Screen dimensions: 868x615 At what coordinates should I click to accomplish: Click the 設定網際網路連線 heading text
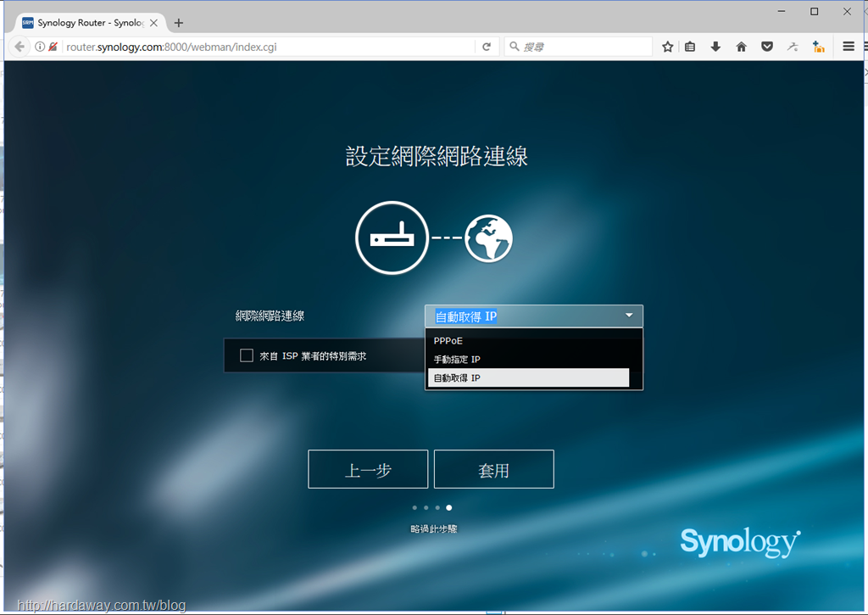[x=437, y=156]
